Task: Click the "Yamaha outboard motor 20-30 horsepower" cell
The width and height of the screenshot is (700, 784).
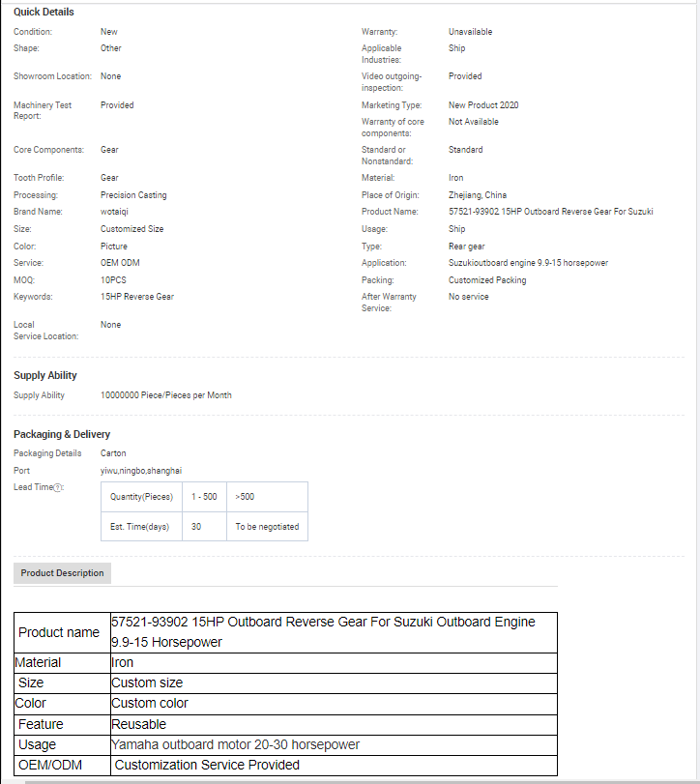Action: (236, 744)
